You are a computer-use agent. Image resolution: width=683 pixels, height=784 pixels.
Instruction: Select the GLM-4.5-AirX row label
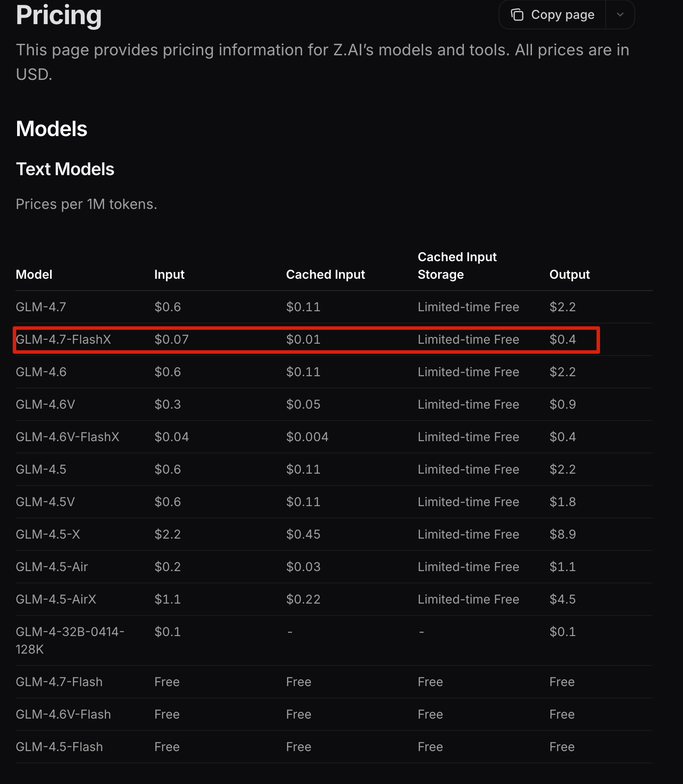56,600
